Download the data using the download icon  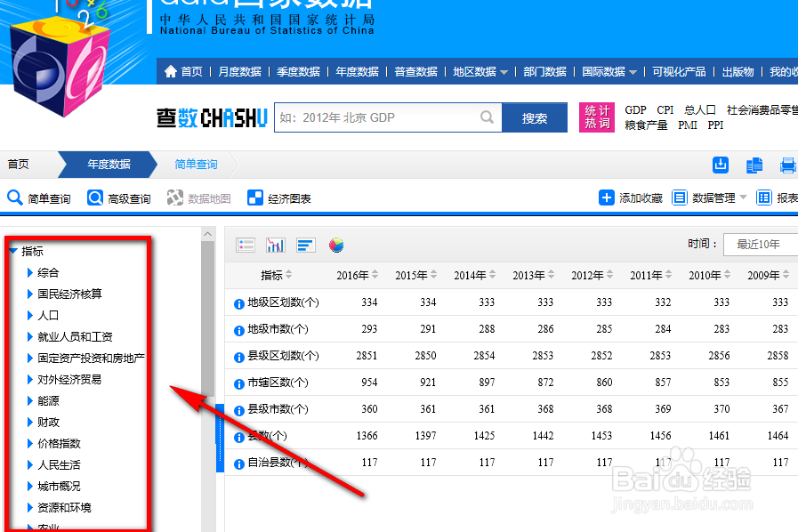coord(721,165)
